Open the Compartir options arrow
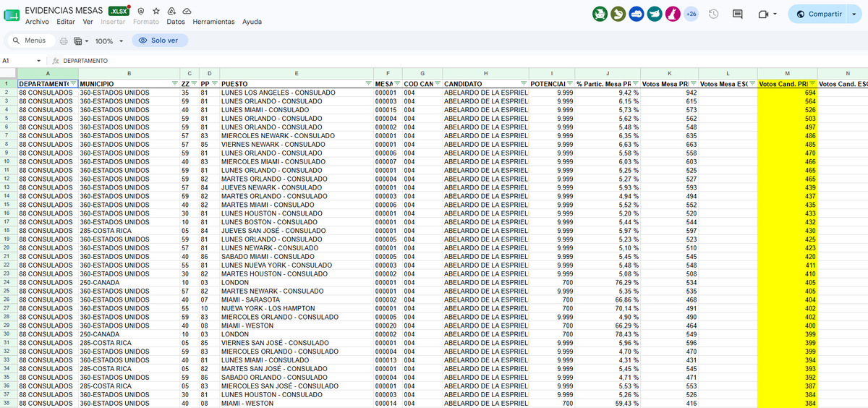This screenshot has height=408, width=868. 854,14
